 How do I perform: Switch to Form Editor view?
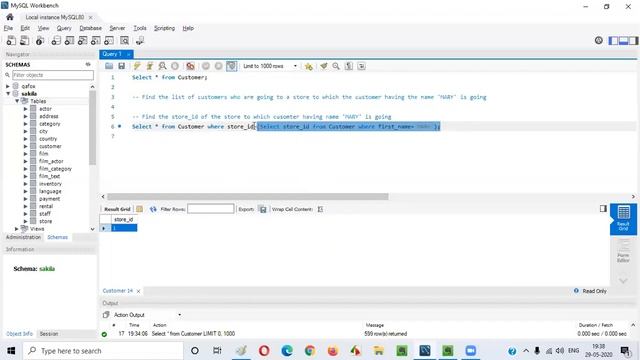click(623, 250)
